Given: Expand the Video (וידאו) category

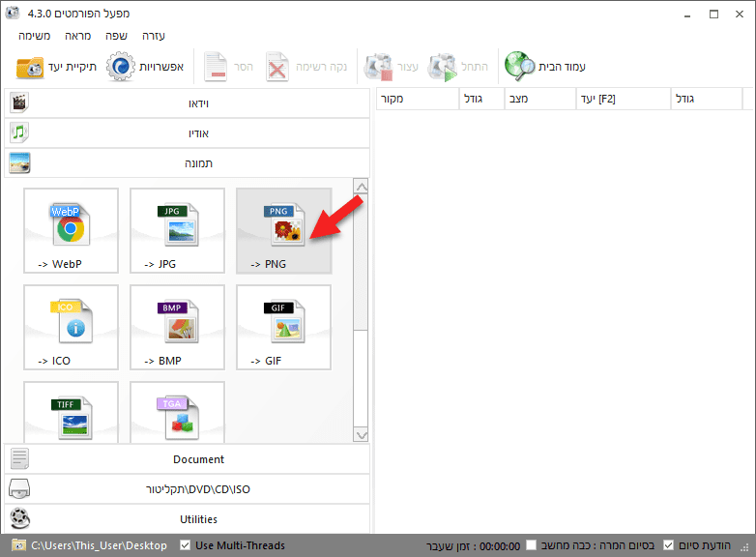Looking at the screenshot, I should click(188, 103).
